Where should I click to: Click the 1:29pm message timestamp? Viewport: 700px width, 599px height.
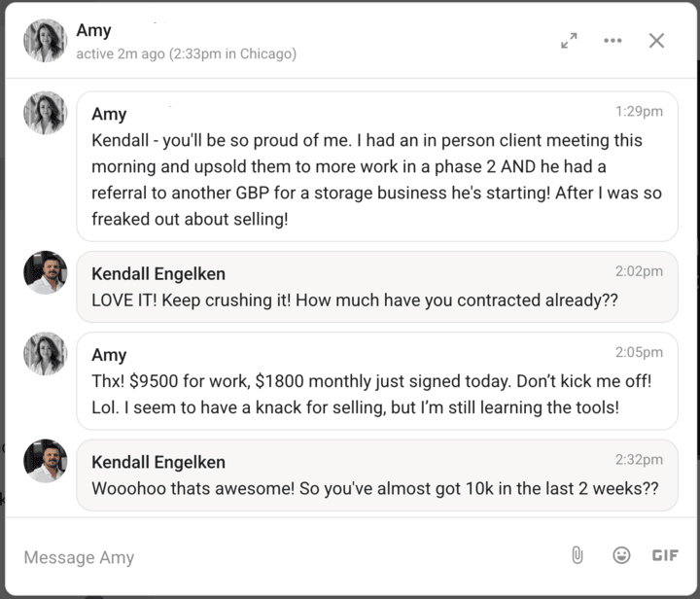[x=639, y=112]
